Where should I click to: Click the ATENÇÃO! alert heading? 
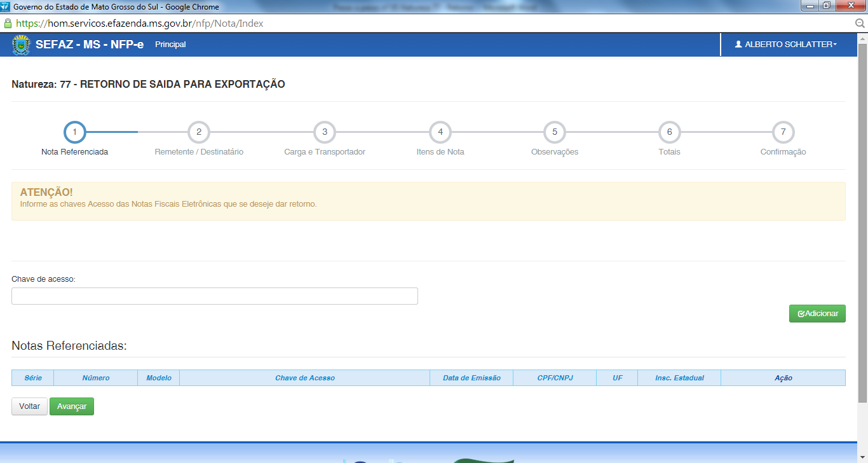point(46,192)
